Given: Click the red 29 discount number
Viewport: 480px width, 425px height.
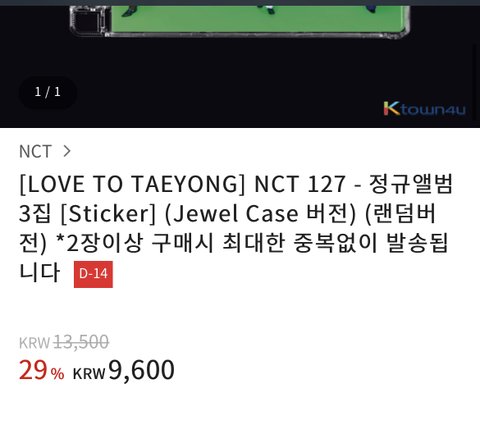Looking at the screenshot, I should [x=33, y=370].
